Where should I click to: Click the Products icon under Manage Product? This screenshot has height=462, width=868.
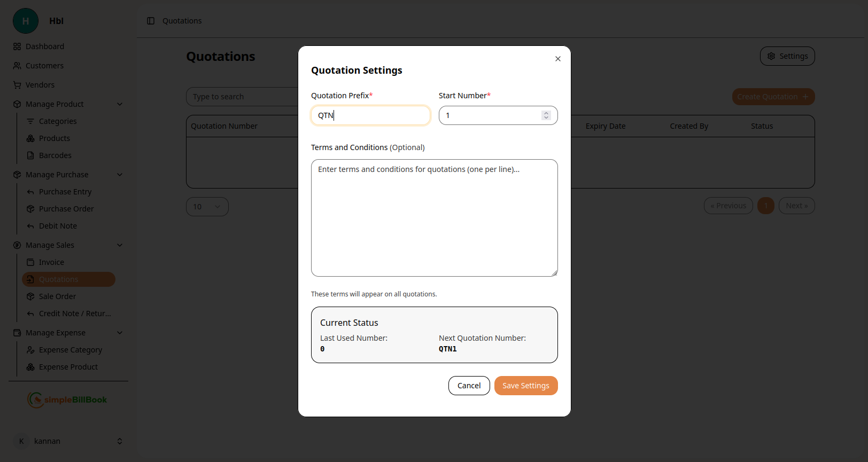point(30,138)
